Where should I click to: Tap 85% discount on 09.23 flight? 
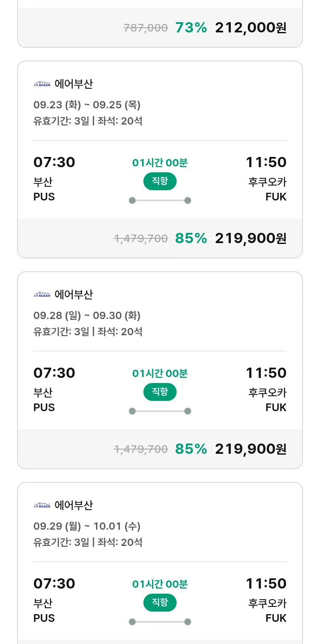(191, 238)
